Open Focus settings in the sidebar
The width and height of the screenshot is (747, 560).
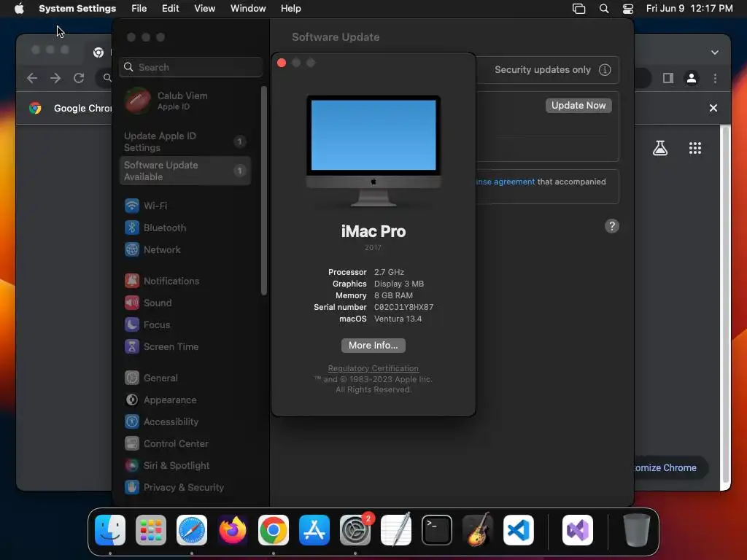185,324
